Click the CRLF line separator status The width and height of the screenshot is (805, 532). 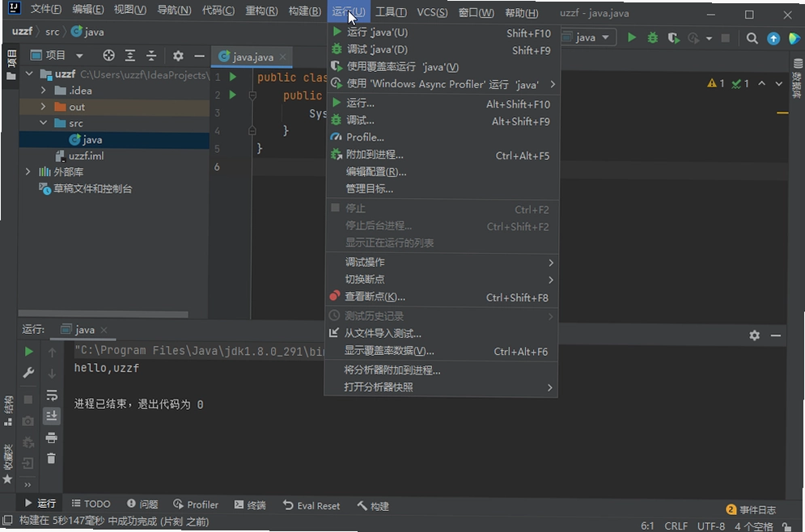(x=676, y=526)
